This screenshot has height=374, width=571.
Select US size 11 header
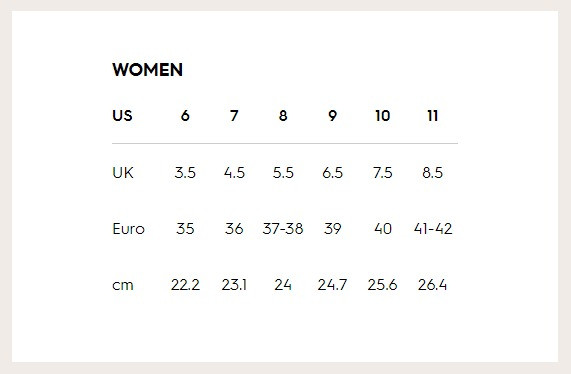(433, 116)
